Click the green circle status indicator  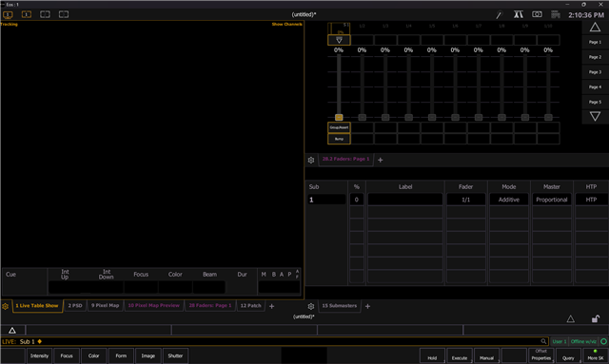[x=603, y=341]
